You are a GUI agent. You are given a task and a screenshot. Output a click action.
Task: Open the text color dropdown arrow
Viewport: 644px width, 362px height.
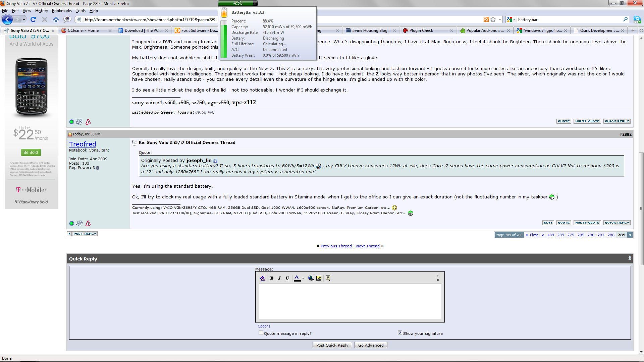[303, 278]
